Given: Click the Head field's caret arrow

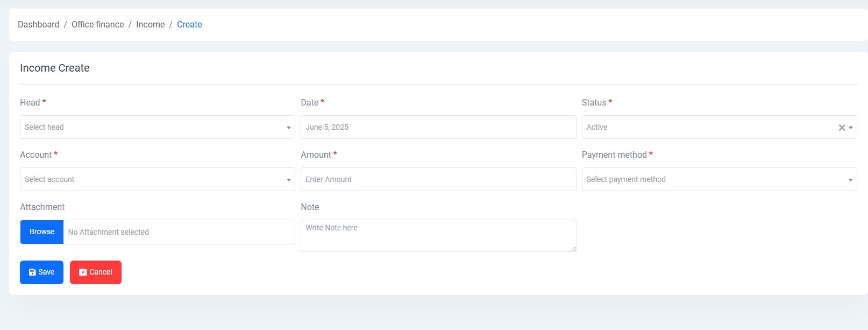Looking at the screenshot, I should [289, 128].
